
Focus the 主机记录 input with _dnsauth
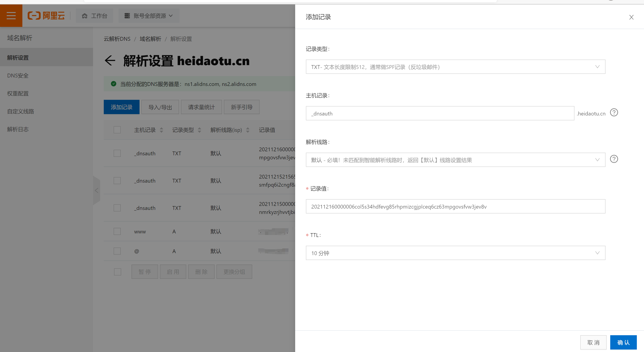(440, 113)
